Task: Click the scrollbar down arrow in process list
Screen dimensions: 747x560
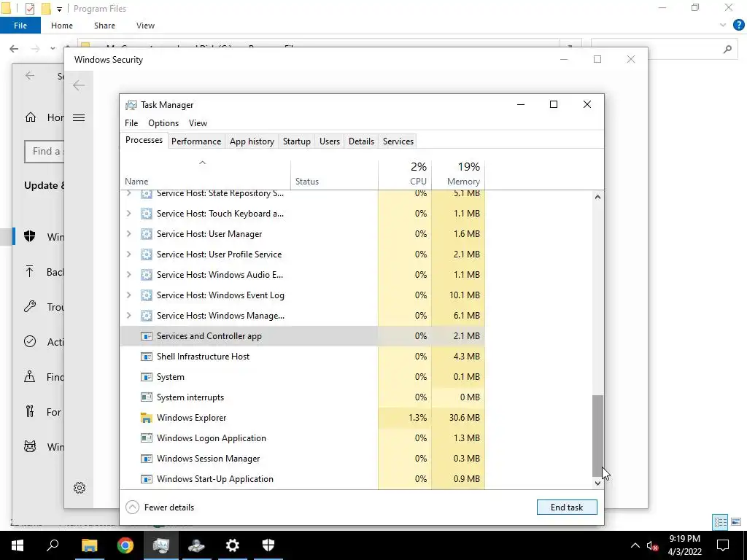Action: 597,483
